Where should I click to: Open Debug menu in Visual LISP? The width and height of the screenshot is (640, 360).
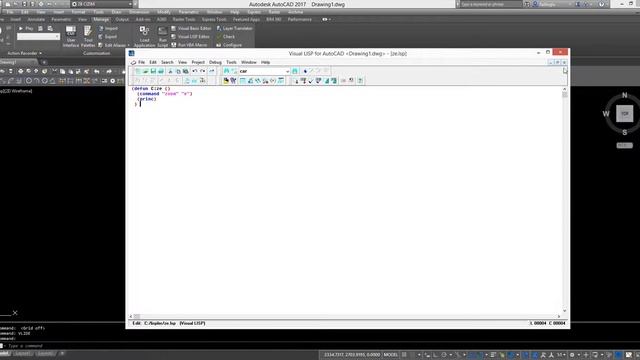(215, 62)
